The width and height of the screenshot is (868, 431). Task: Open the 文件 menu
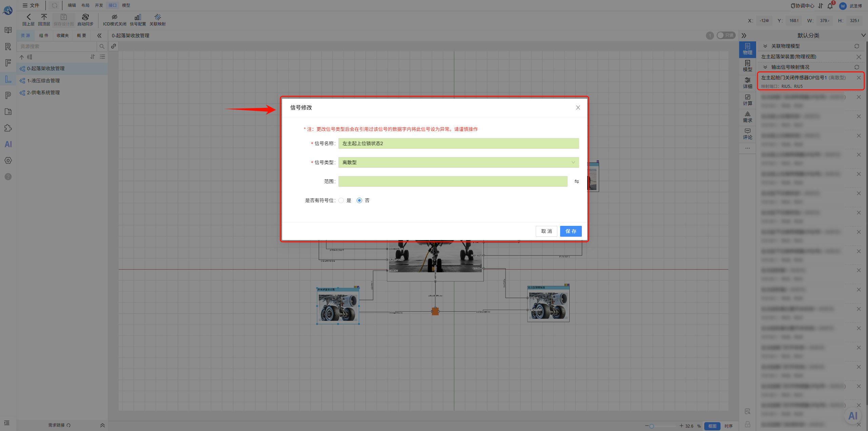(31, 5)
